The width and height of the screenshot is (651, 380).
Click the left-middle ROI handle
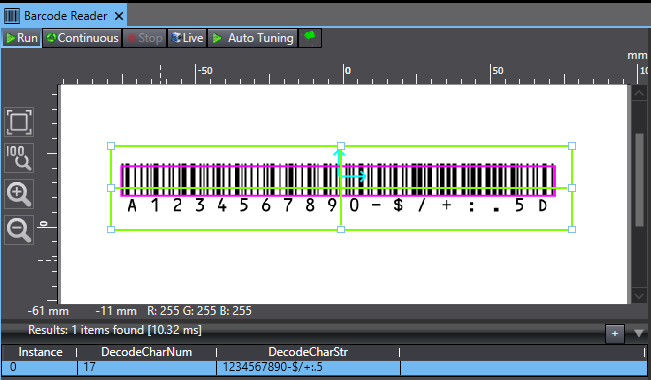point(111,188)
